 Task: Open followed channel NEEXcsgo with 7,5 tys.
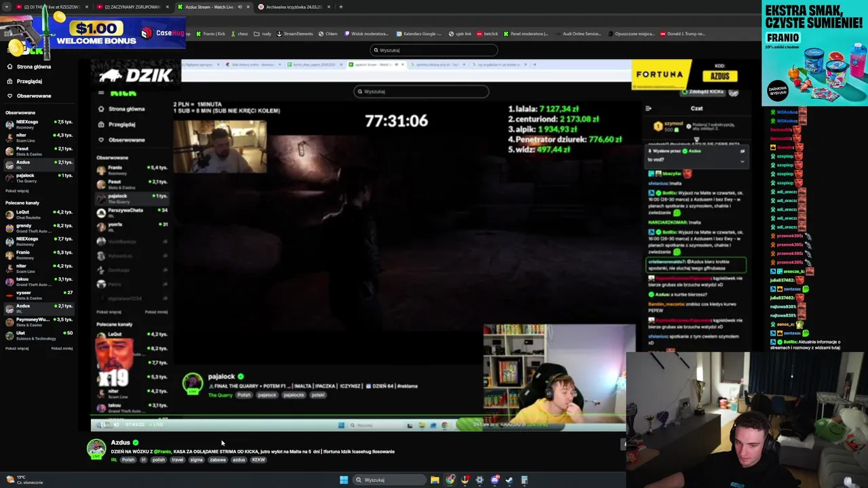[x=39, y=124]
